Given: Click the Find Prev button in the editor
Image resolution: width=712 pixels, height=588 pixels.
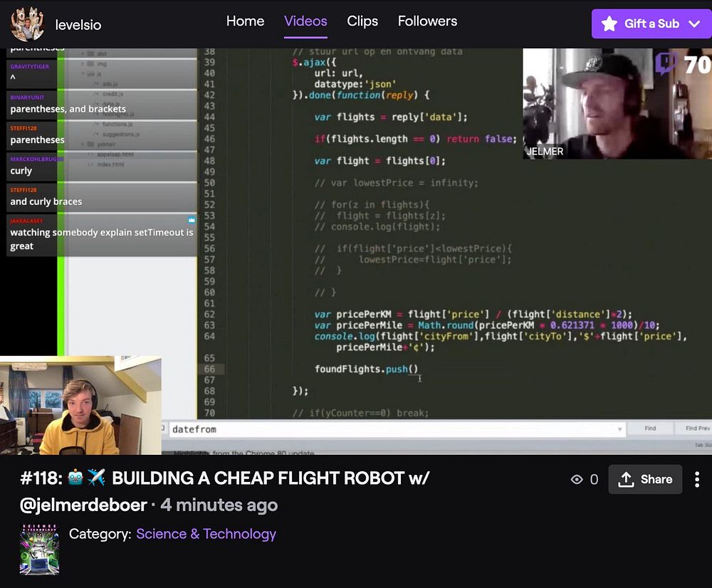Looking at the screenshot, I should [697, 428].
